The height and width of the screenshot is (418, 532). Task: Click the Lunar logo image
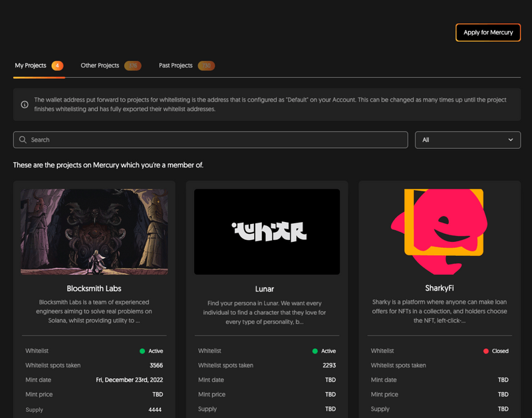(x=267, y=231)
